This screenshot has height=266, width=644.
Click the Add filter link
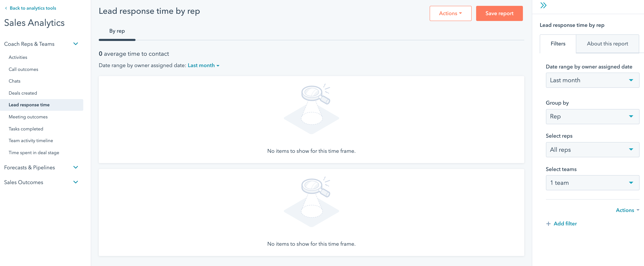[x=565, y=224]
